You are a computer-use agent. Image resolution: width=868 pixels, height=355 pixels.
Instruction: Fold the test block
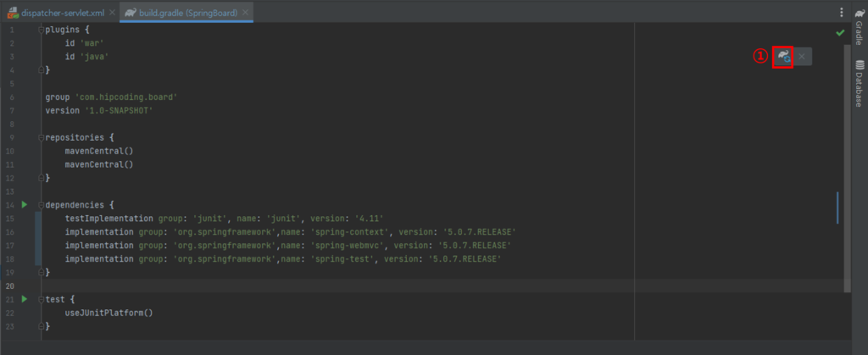tap(41, 299)
